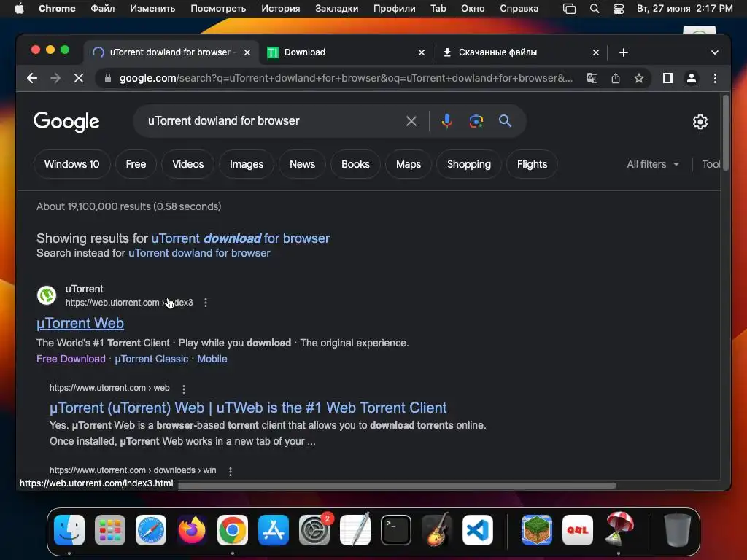Close the uTorrent dowland tab
Image resolution: width=747 pixels, height=560 pixels.
[x=247, y=52]
